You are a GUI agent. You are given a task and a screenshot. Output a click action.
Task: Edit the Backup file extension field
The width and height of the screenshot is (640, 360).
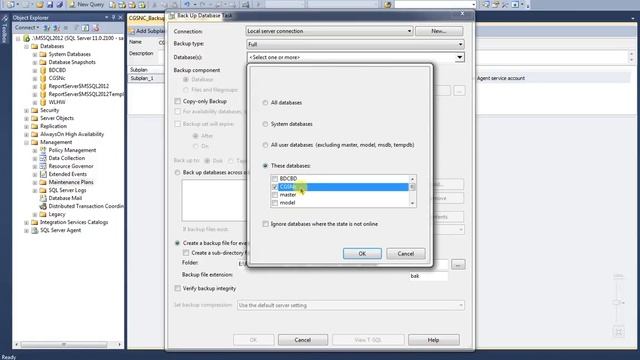429,276
